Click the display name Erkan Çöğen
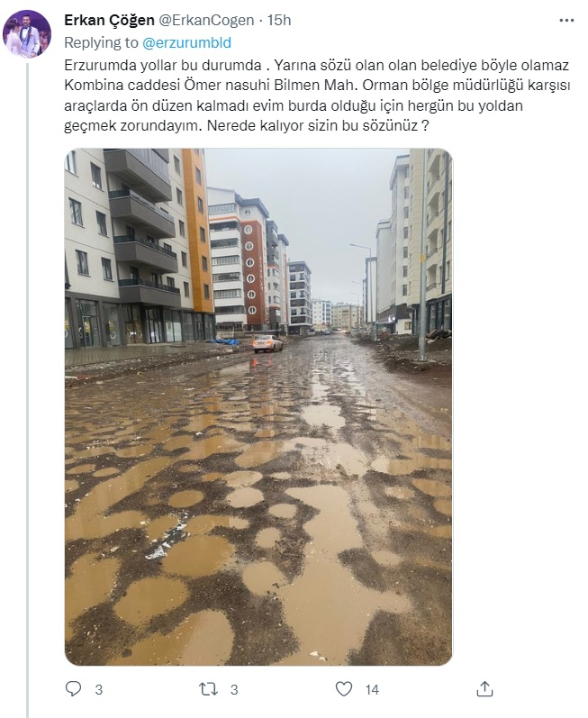The height and width of the screenshot is (718, 588). [109, 20]
